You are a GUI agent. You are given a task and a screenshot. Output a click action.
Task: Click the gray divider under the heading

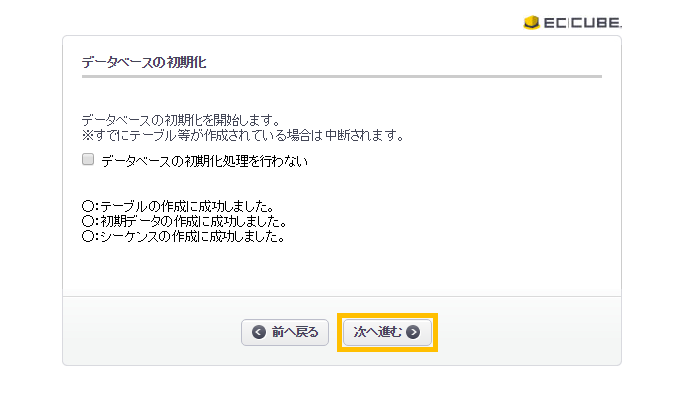[342, 76]
